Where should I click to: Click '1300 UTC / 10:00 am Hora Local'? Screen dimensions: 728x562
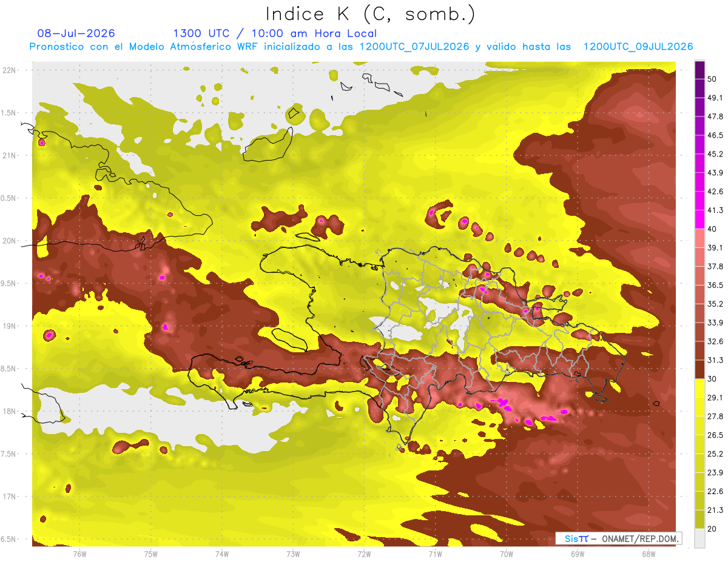tap(275, 33)
